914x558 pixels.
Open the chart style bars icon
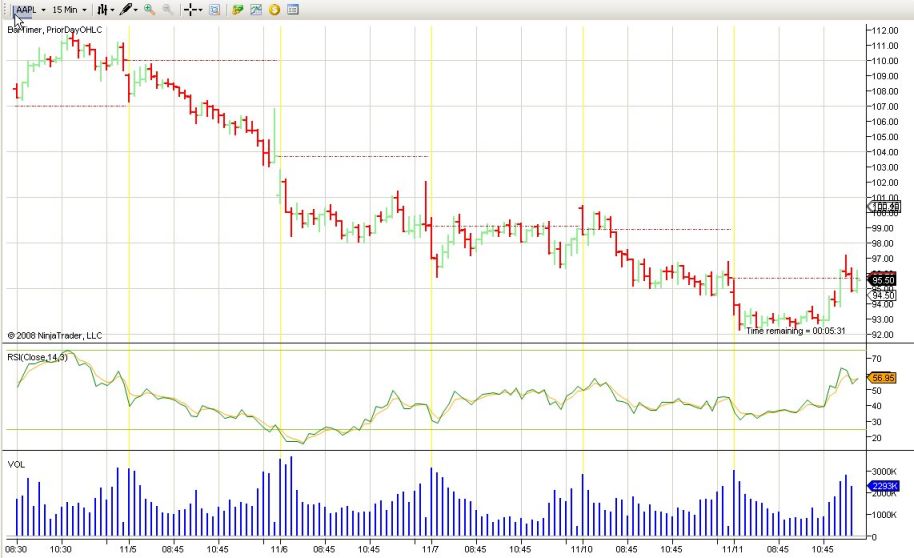click(x=102, y=10)
